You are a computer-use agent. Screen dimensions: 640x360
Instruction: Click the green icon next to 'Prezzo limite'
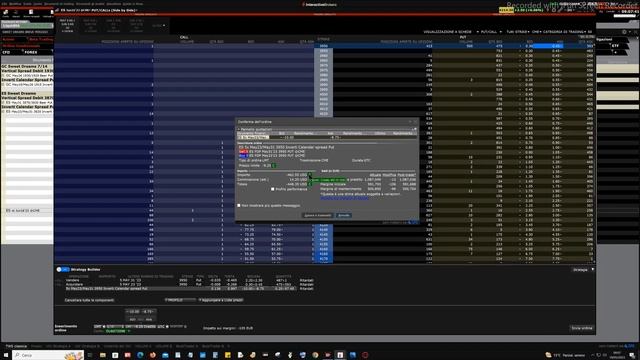click(x=274, y=166)
